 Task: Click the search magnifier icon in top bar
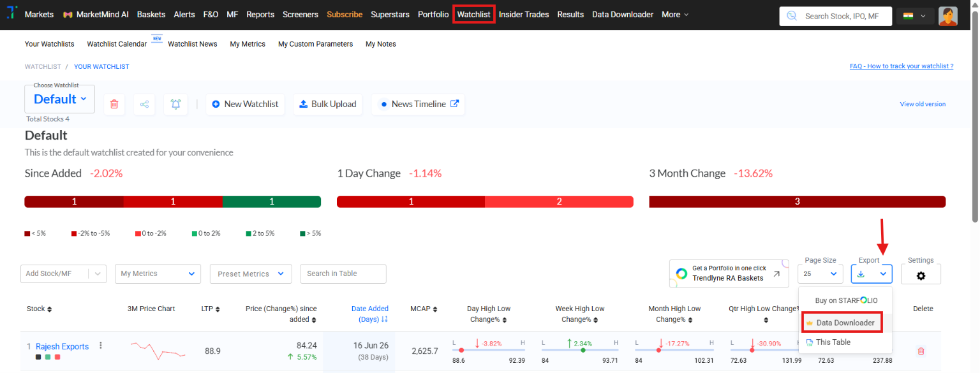click(x=792, y=16)
